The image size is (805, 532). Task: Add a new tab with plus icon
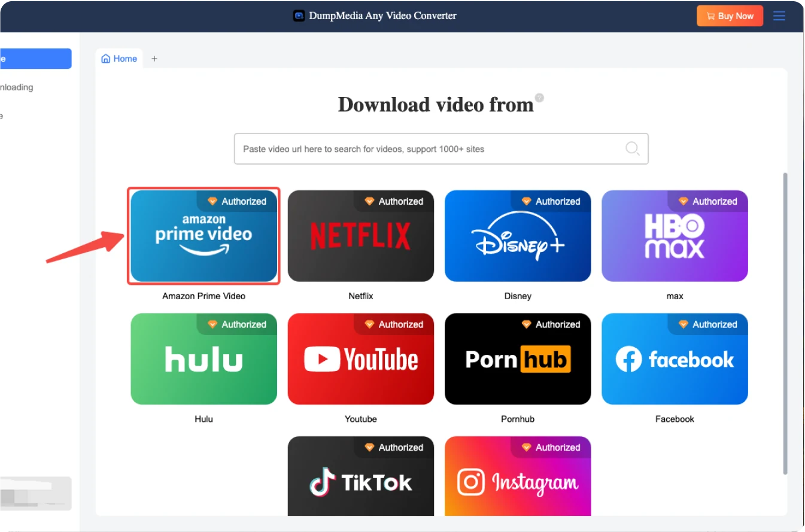coord(154,59)
